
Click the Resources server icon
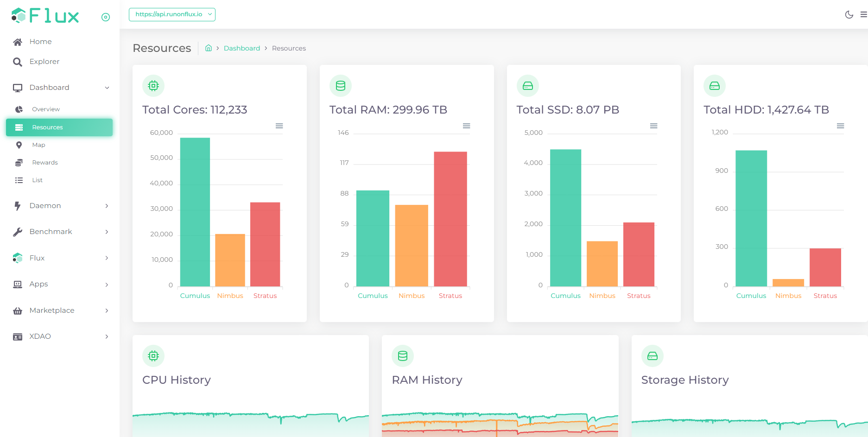[19, 127]
